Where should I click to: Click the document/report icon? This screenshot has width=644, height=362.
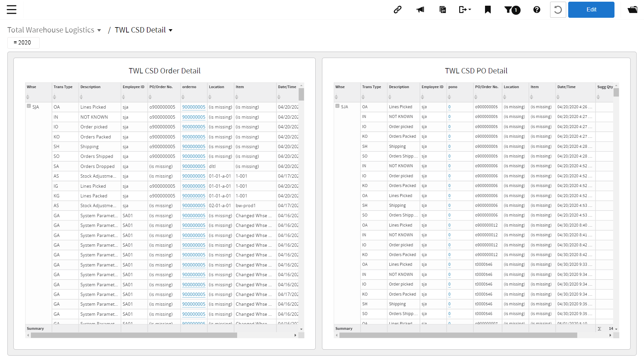(443, 10)
